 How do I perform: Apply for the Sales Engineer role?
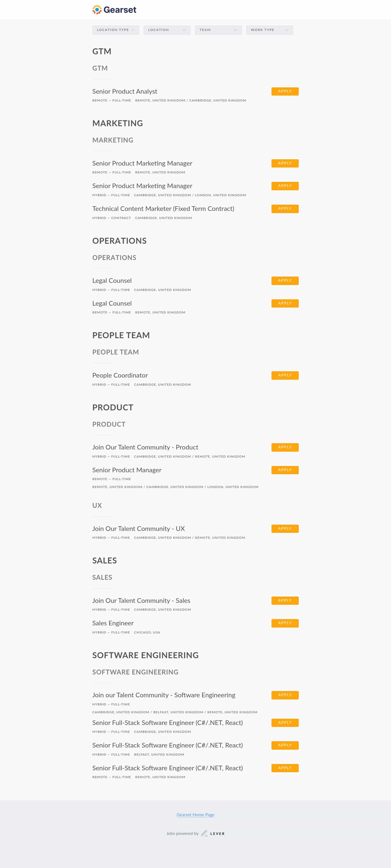(285, 623)
